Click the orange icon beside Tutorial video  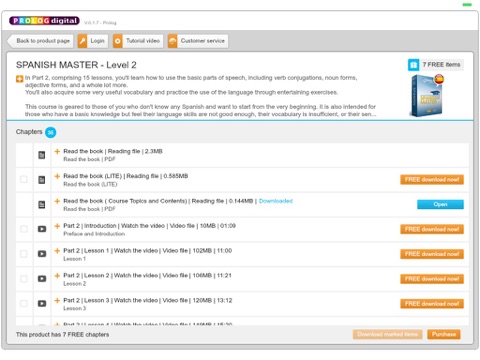[x=118, y=41]
